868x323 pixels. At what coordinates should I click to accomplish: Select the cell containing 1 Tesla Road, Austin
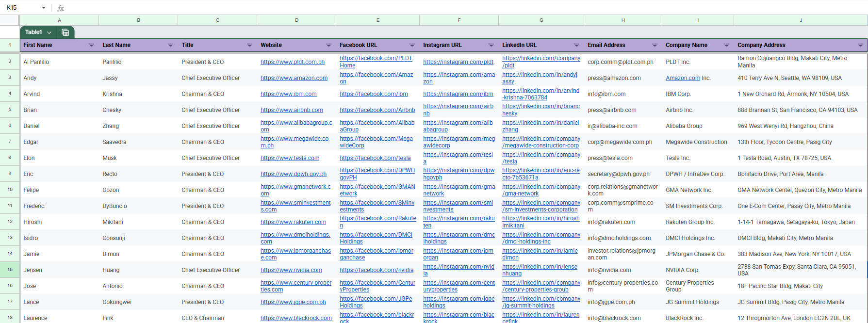point(801,158)
